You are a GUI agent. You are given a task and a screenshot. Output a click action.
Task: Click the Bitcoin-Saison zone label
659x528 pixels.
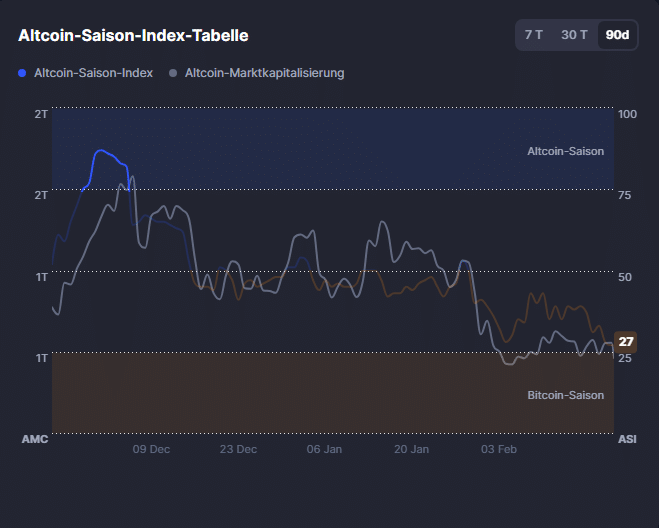(x=565, y=395)
